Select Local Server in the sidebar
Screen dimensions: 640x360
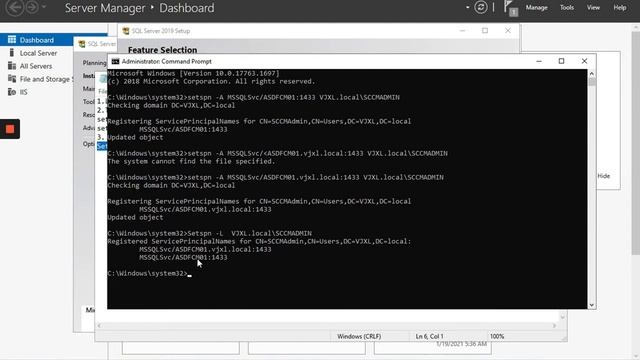click(38, 53)
